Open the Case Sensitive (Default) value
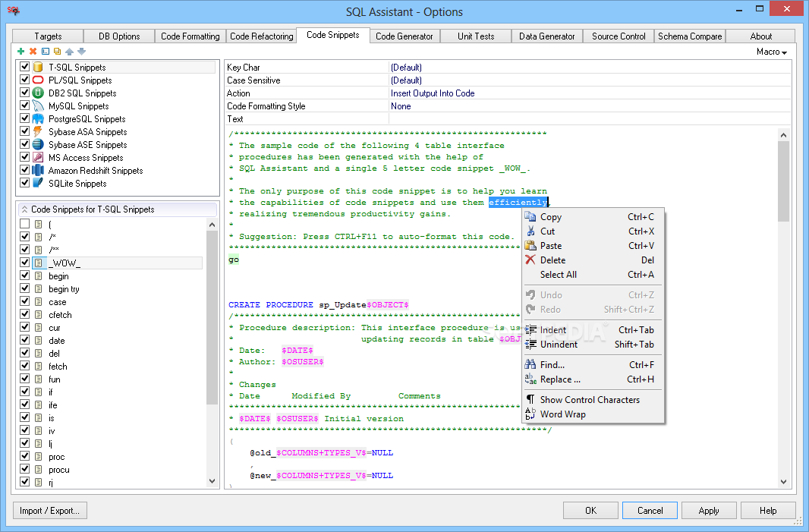809x532 pixels. [x=590, y=80]
